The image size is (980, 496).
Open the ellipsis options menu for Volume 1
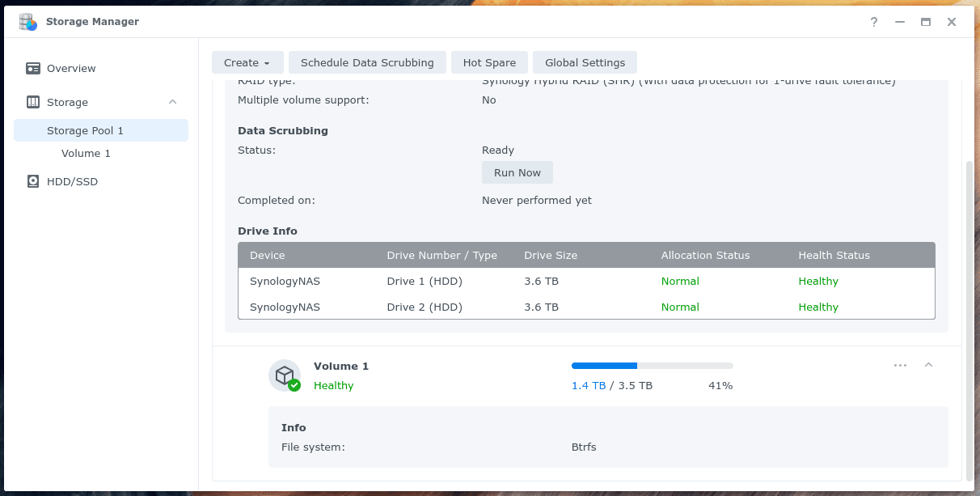pos(900,365)
